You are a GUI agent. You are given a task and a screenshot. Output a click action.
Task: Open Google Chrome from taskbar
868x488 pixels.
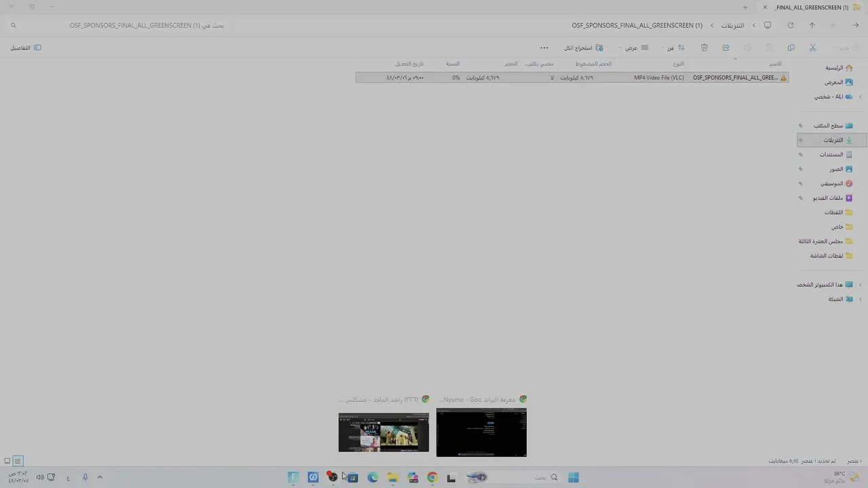[x=432, y=477]
